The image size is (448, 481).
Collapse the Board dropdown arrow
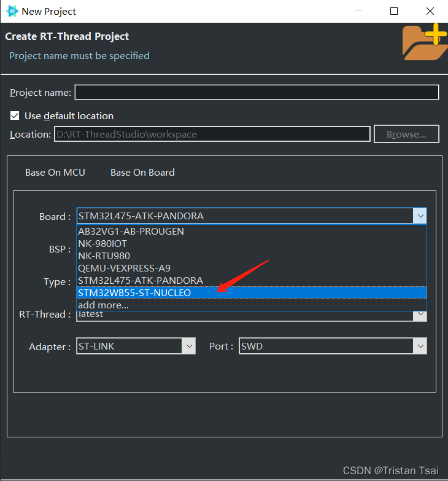pos(420,216)
